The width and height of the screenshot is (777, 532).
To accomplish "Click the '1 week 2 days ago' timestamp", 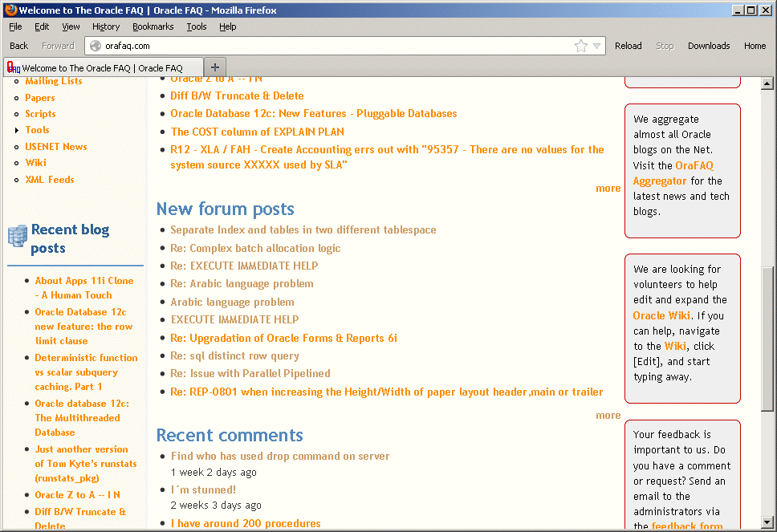I will click(214, 473).
